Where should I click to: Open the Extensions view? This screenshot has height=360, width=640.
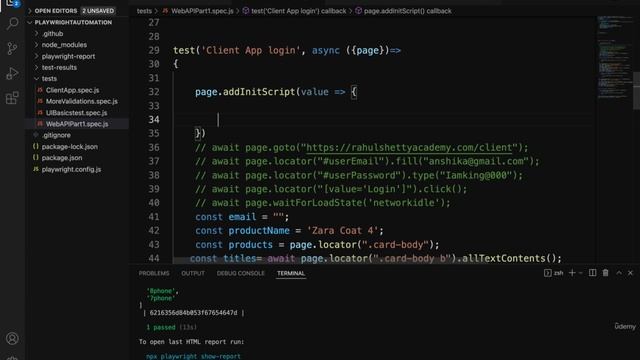click(x=12, y=98)
